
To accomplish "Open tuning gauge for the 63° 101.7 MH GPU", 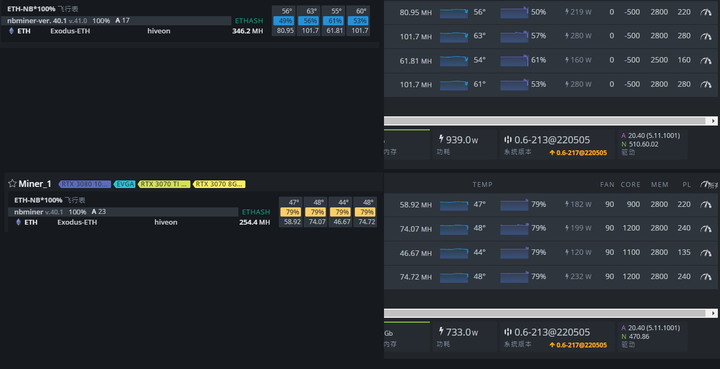I will [706, 36].
